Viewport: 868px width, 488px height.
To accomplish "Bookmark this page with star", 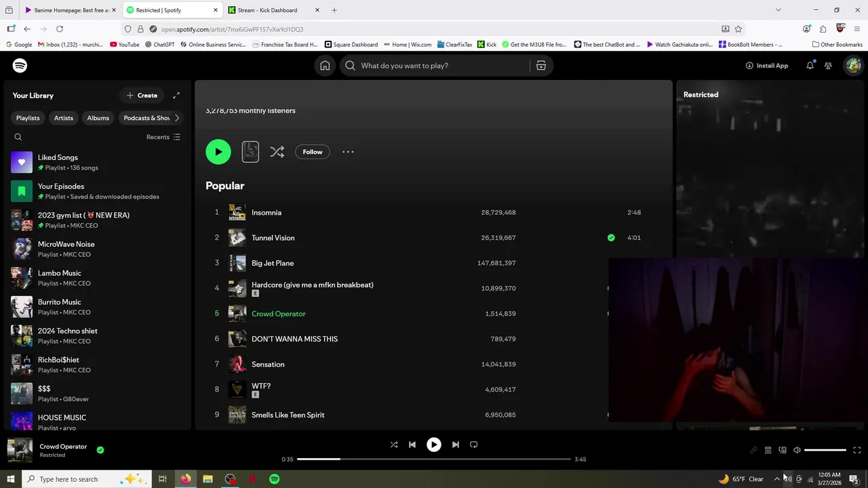I will pyautogui.click(x=738, y=29).
